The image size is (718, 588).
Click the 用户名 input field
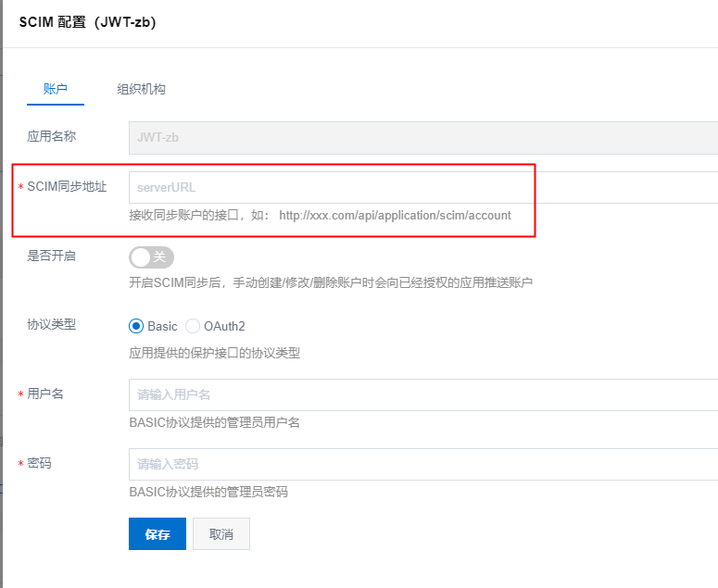click(x=423, y=394)
